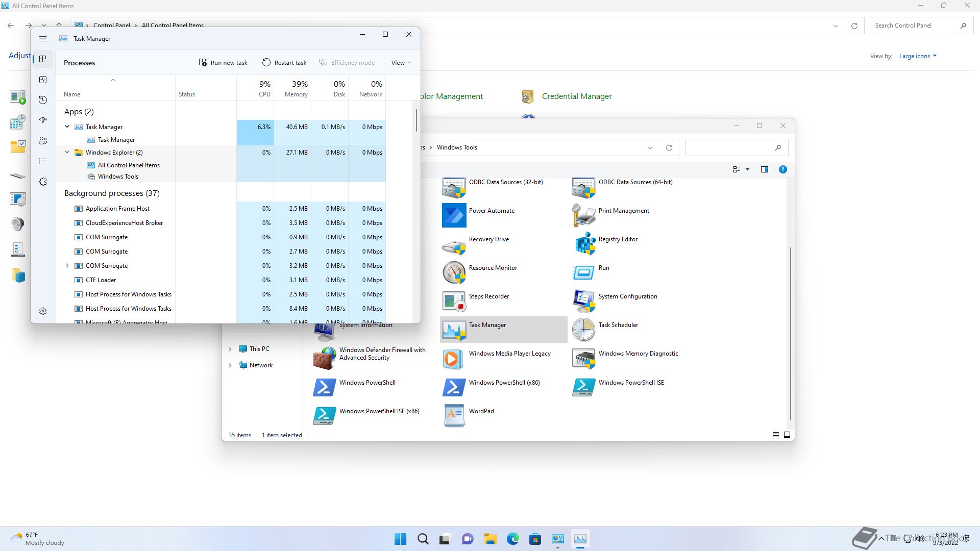Open Large icons View by dropdown
The image size is (980, 551).
pyautogui.click(x=917, y=56)
